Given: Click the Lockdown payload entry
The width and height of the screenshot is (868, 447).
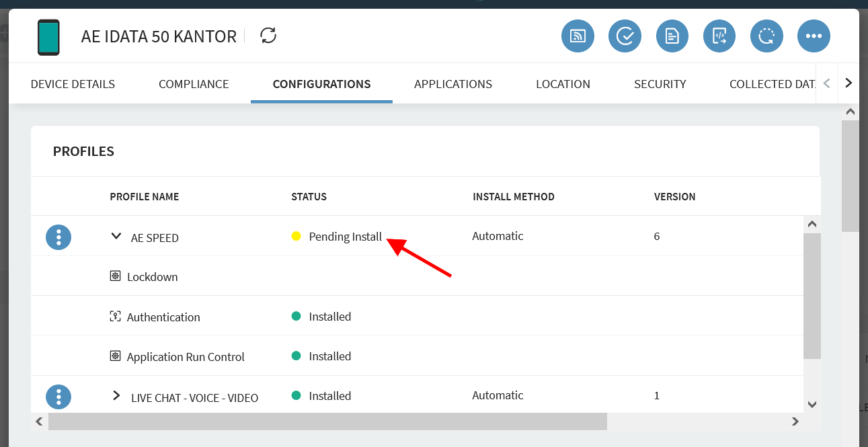Looking at the screenshot, I should pyautogui.click(x=152, y=277).
